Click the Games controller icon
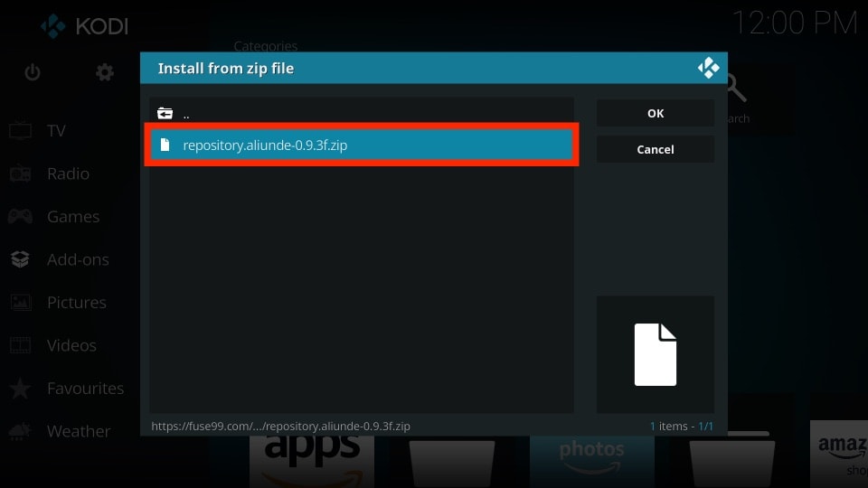 [x=20, y=216]
